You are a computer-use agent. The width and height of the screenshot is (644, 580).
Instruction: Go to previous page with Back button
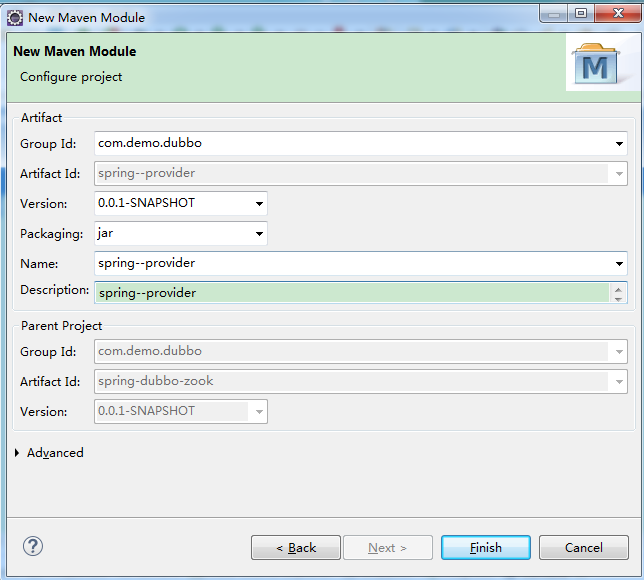(296, 548)
